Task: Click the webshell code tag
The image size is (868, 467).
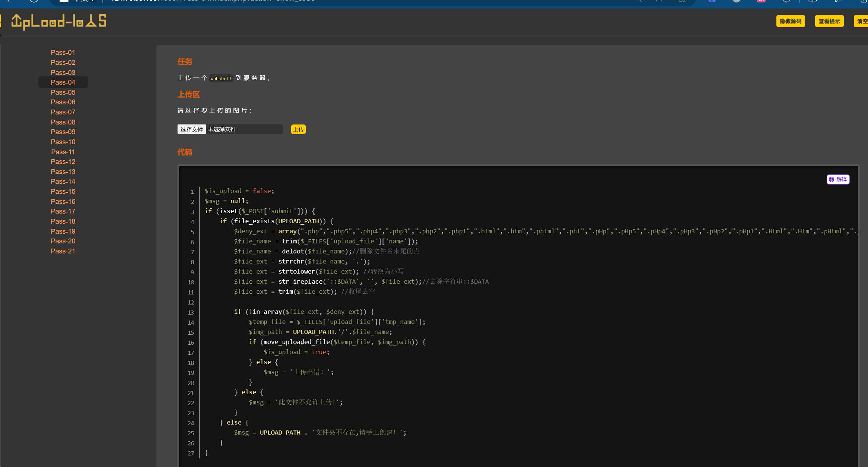Action: (x=221, y=78)
